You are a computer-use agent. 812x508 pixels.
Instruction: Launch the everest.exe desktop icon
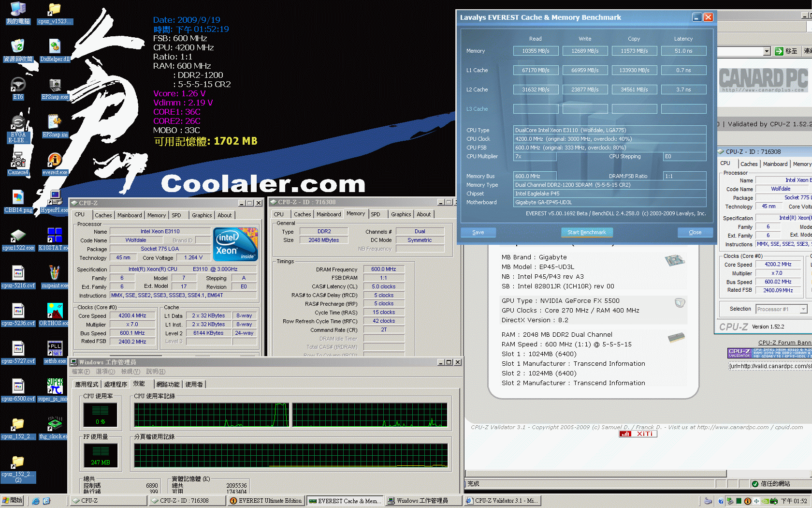pyautogui.click(x=55, y=164)
